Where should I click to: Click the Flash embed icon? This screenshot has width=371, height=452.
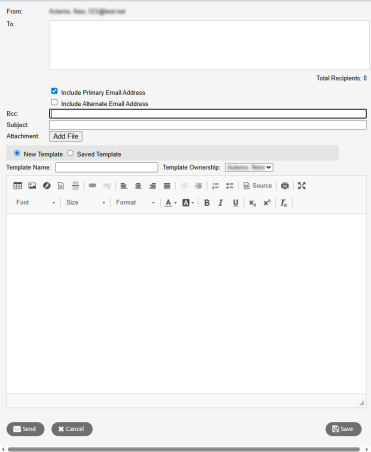click(47, 186)
